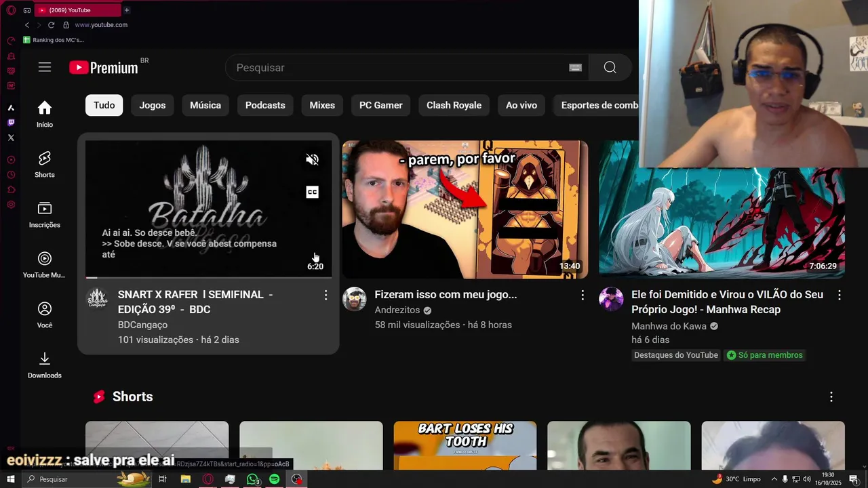Go back in browser history
Screen dimensions: 868x488
pyautogui.click(x=27, y=25)
